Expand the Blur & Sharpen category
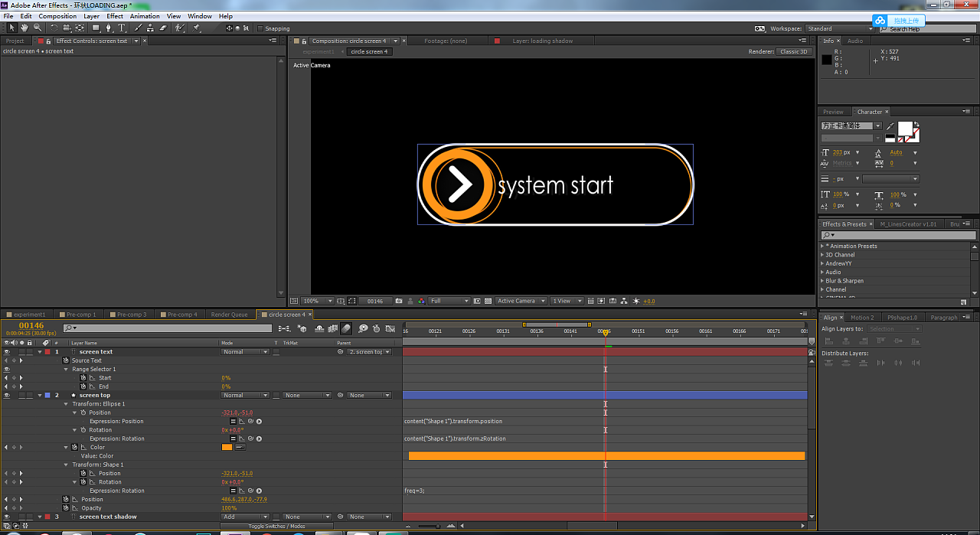980x535 pixels. point(823,281)
